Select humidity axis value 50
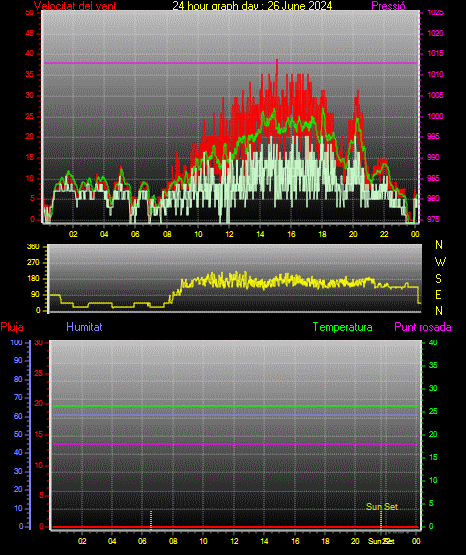Viewport: 466px width, 555px height. (18, 434)
